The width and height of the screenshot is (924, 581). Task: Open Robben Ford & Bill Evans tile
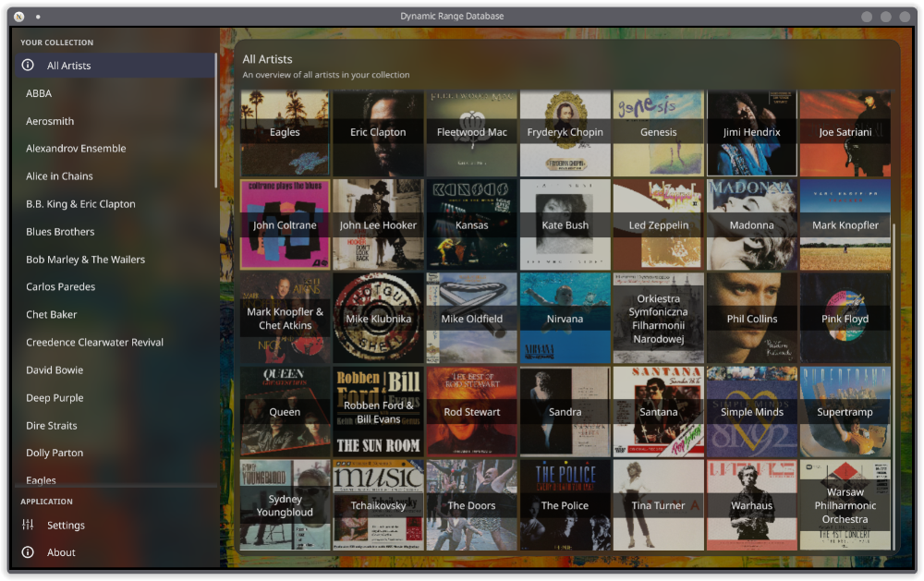(x=378, y=412)
